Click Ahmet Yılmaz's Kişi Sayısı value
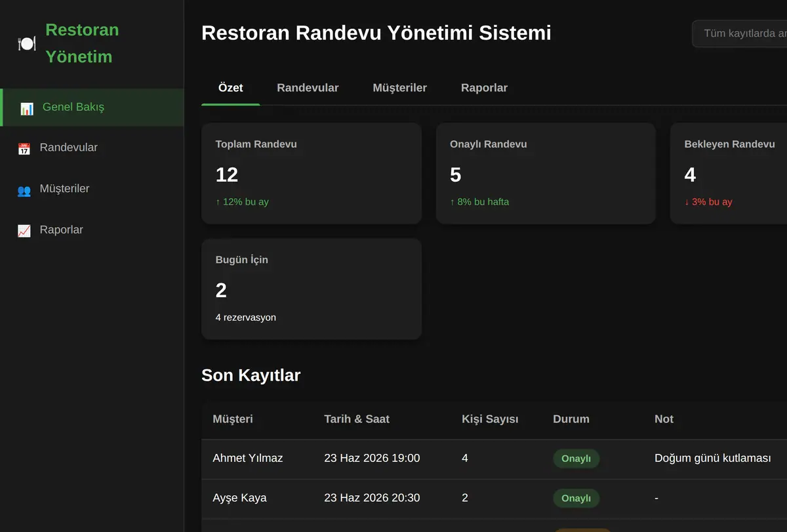787x532 pixels. click(x=465, y=459)
